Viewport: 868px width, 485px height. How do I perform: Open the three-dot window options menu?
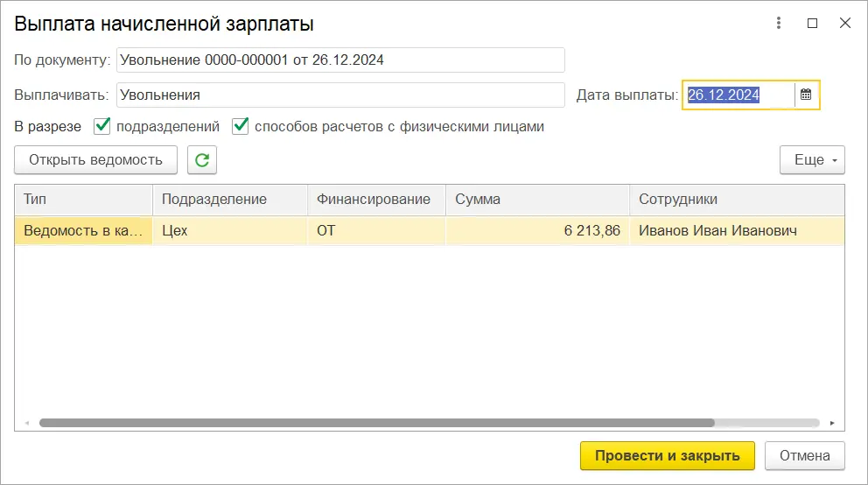779,24
